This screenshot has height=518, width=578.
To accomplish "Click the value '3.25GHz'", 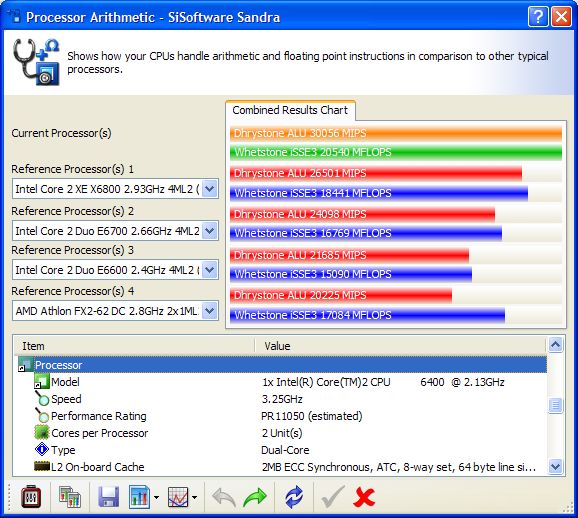I will coord(282,399).
